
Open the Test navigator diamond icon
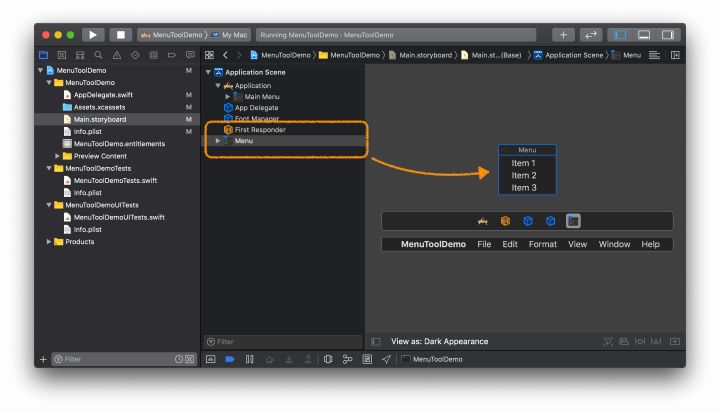[x=135, y=55]
